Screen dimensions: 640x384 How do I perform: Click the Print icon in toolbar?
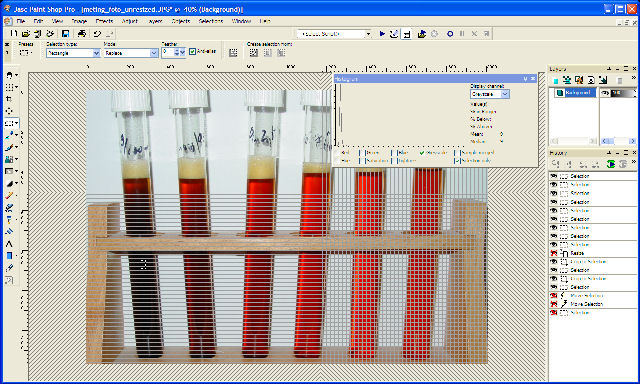[82, 34]
